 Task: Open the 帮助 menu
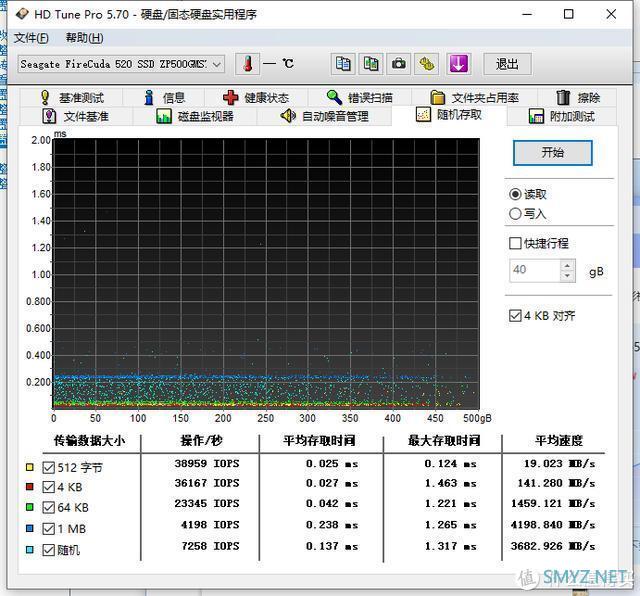tap(84, 38)
